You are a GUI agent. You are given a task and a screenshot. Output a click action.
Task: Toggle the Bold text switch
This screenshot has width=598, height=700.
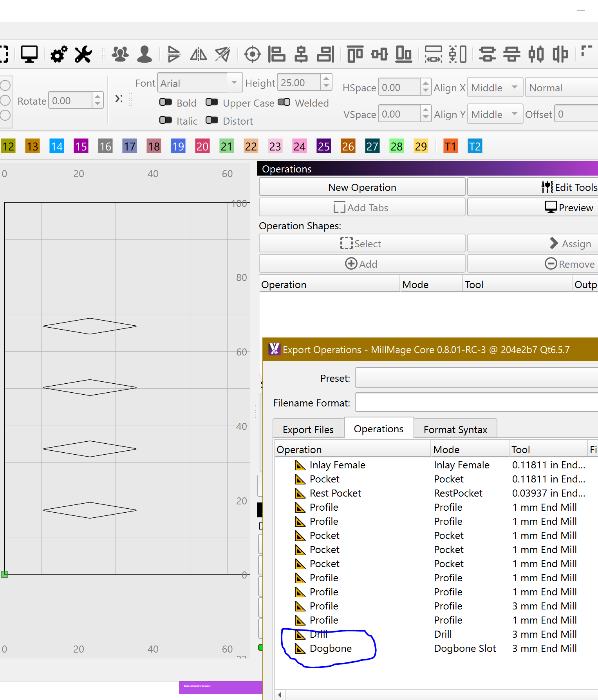tap(166, 102)
